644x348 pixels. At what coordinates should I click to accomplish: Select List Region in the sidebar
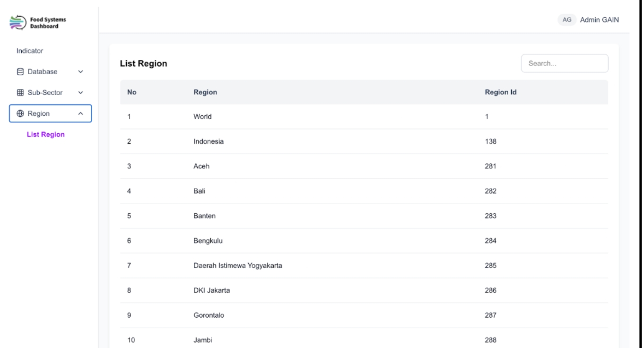[x=46, y=135]
